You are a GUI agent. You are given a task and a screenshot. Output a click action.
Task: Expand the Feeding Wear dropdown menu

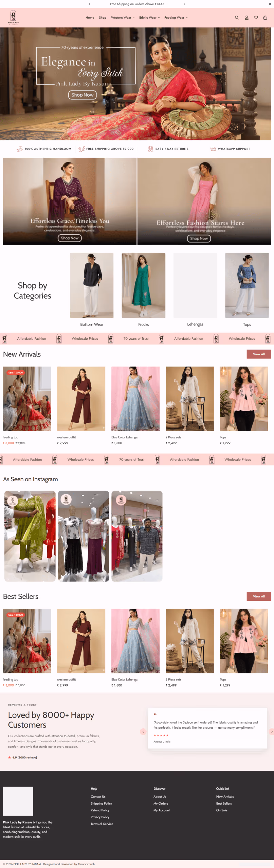[x=176, y=18]
